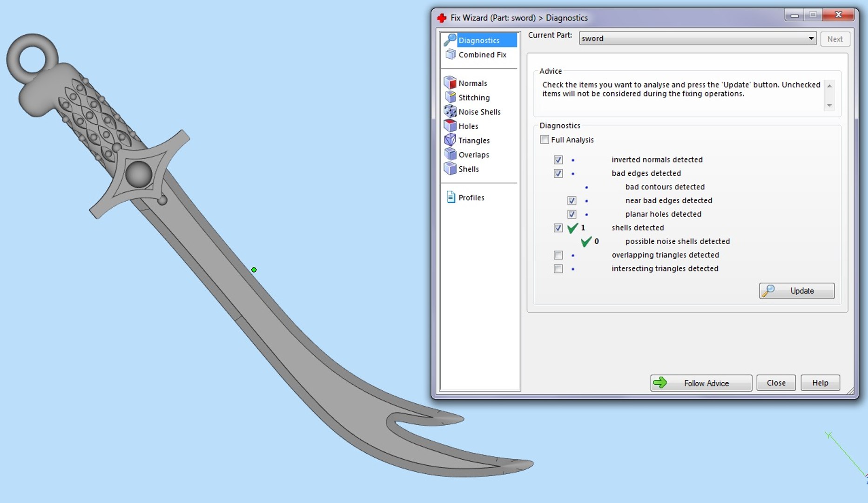Open the Current Part dropdown arrow
The image size is (868, 503).
811,39
